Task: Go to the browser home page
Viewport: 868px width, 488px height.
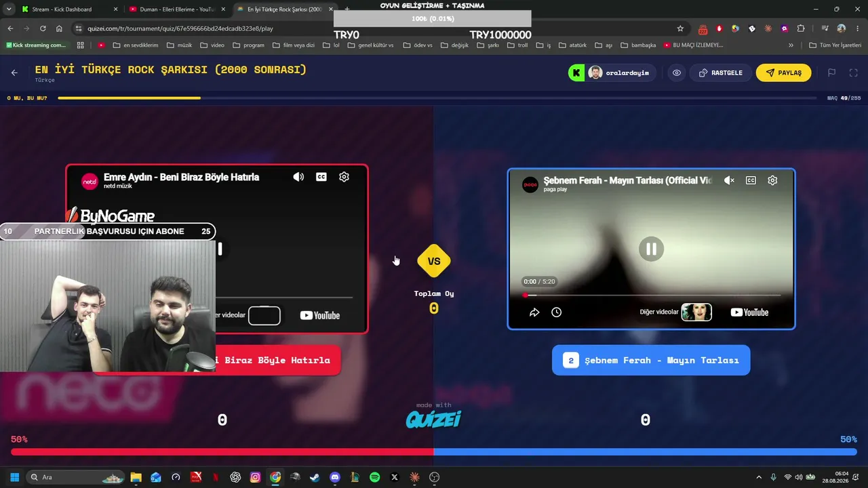Action: point(59,28)
